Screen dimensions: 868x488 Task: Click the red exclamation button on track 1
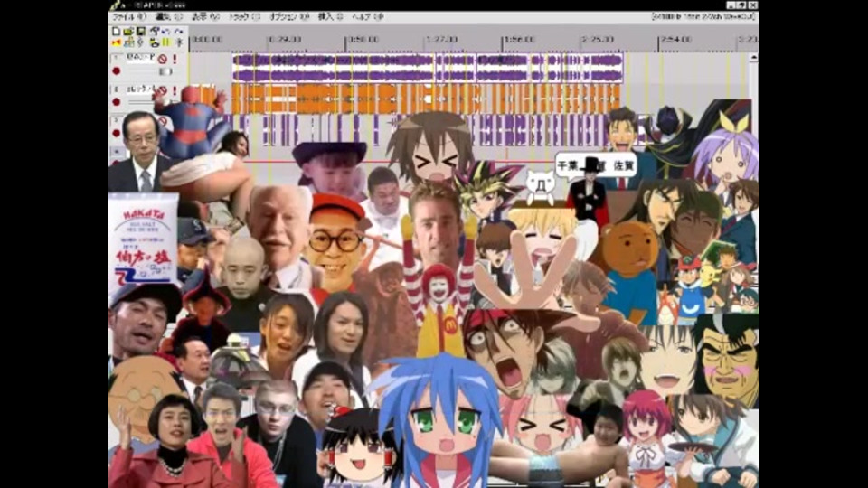coord(175,60)
